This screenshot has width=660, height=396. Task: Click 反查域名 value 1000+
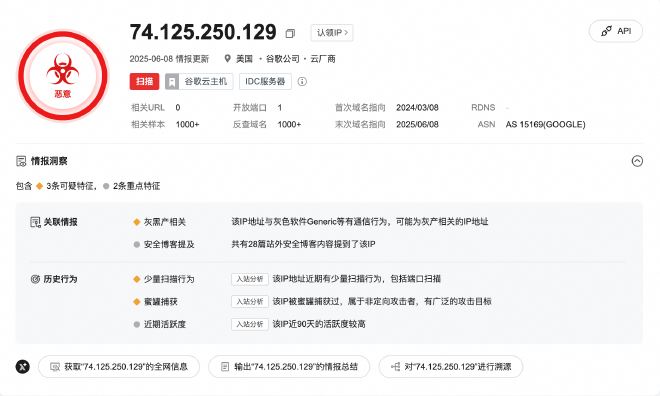pos(289,125)
